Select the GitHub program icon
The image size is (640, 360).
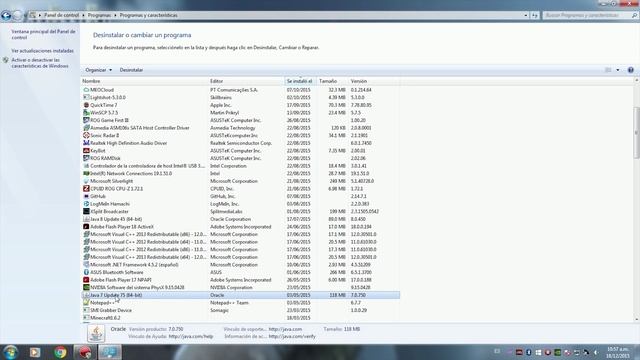[86, 196]
